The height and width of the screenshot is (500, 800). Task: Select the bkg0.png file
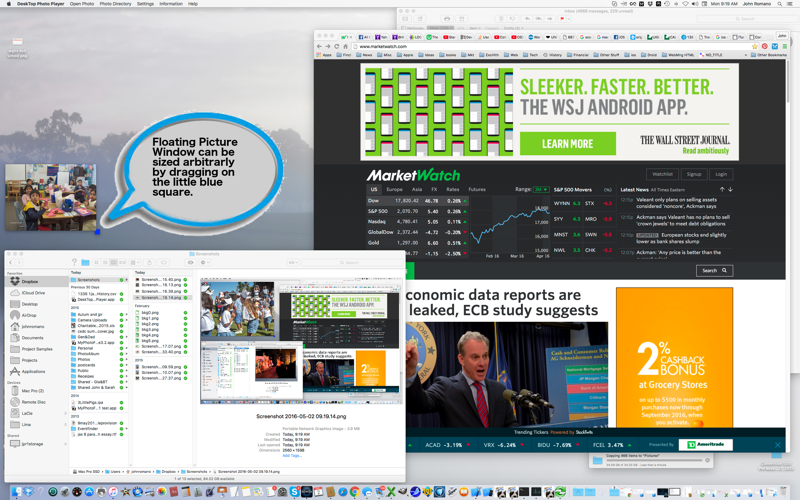coord(150,312)
